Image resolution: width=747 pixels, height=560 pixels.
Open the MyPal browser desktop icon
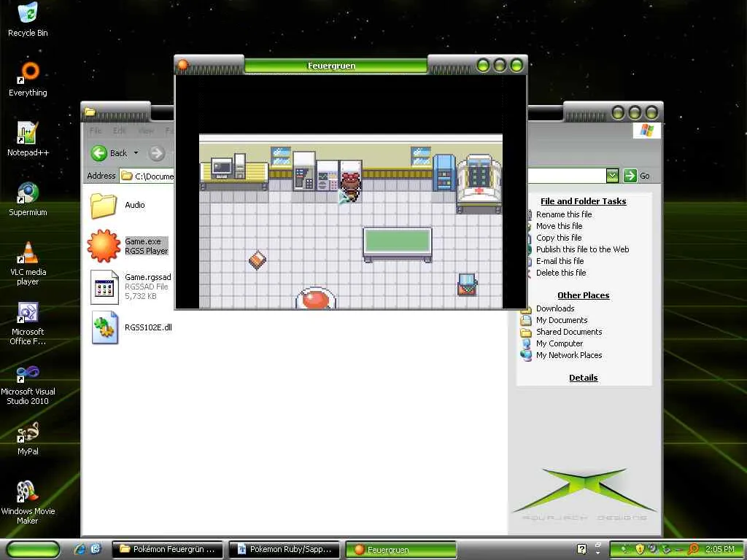pos(28,438)
